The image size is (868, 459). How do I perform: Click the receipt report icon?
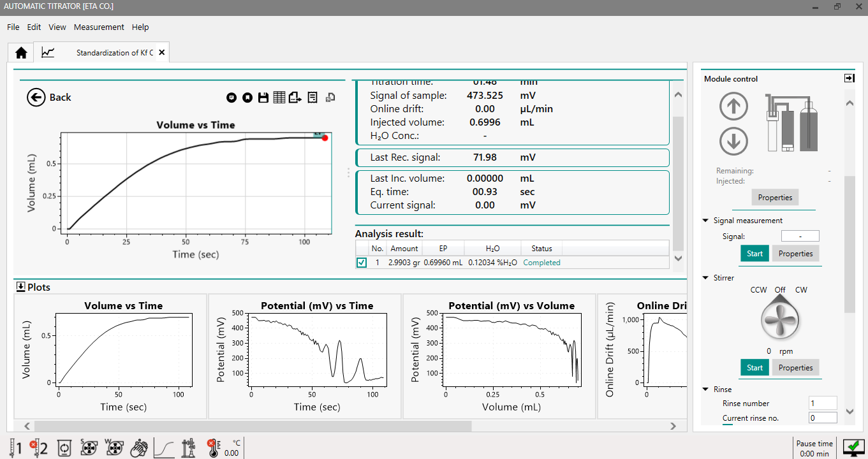click(x=313, y=98)
